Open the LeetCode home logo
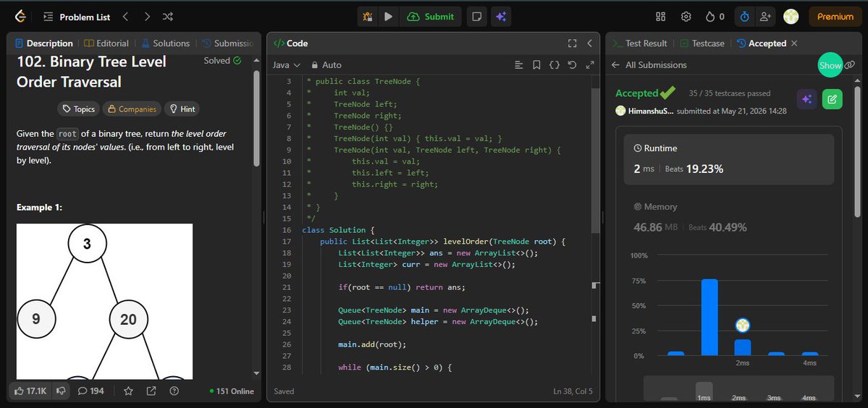Image resolution: width=868 pixels, height=408 pixels. click(x=20, y=17)
